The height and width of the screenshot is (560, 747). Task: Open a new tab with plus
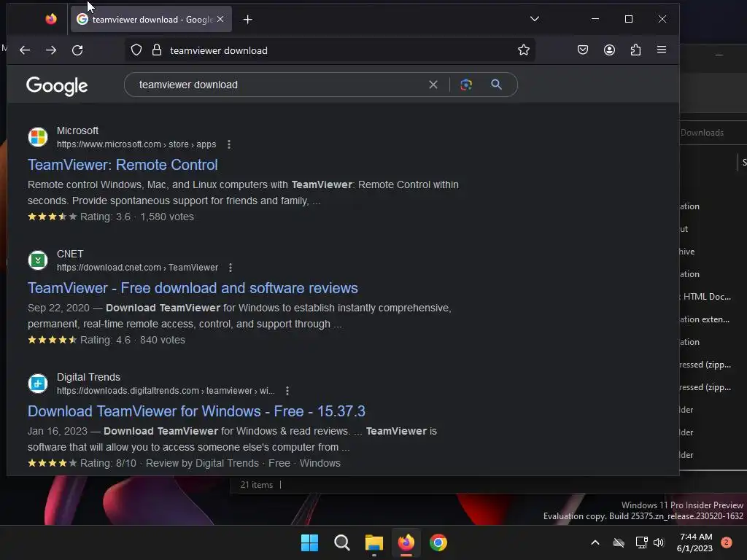[x=248, y=20]
